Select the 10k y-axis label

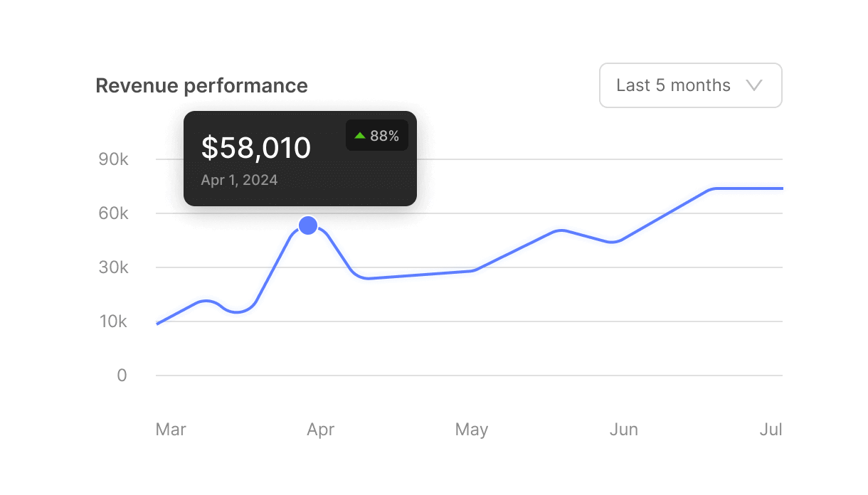(x=113, y=321)
